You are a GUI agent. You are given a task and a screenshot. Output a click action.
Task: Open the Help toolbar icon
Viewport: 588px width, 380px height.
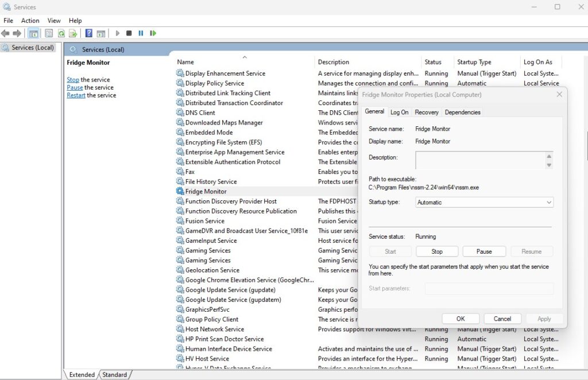point(89,33)
